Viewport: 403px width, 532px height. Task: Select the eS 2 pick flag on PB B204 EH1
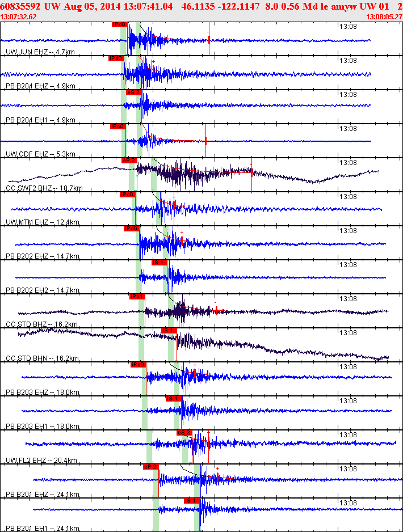click(x=133, y=92)
